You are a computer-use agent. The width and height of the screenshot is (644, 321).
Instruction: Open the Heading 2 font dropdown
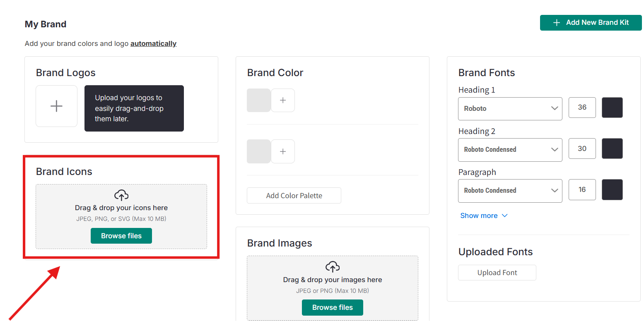point(510,149)
